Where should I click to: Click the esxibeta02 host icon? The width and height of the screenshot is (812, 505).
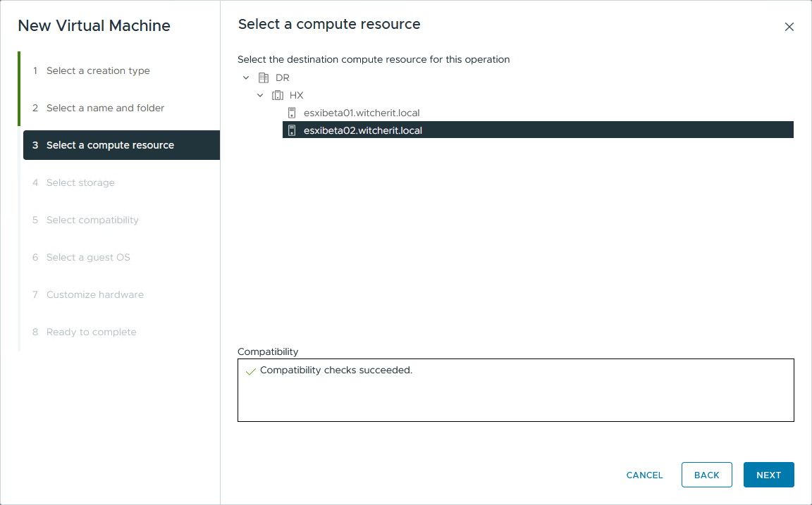tap(291, 130)
